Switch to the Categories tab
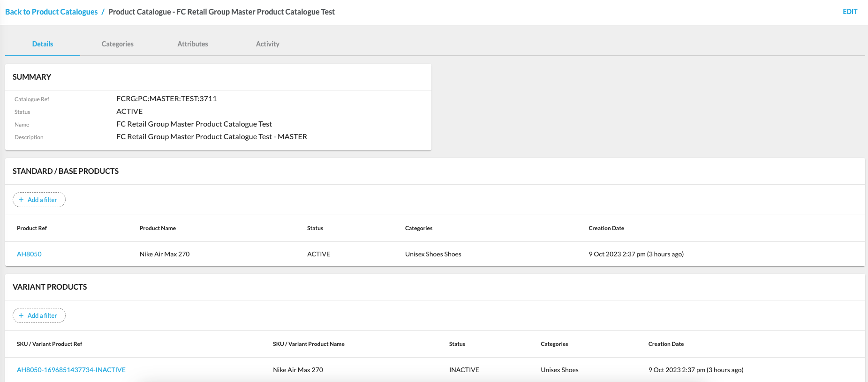Viewport: 868px width, 382px height. 117,44
